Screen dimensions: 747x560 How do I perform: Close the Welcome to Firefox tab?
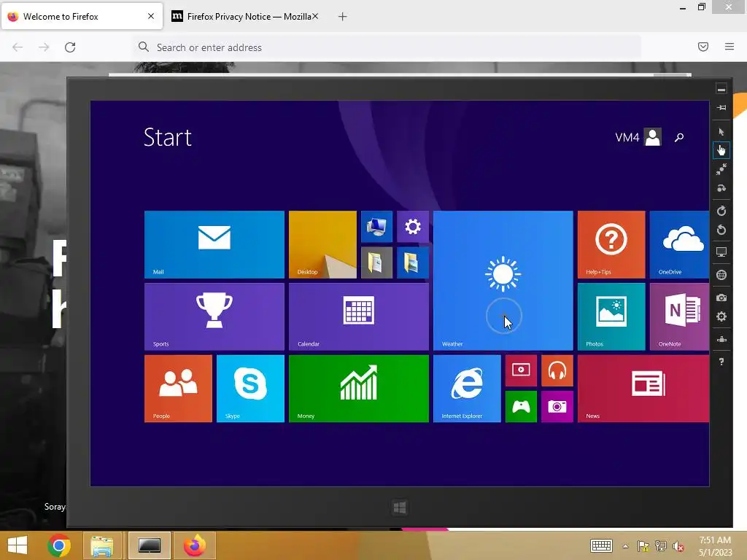click(x=151, y=16)
